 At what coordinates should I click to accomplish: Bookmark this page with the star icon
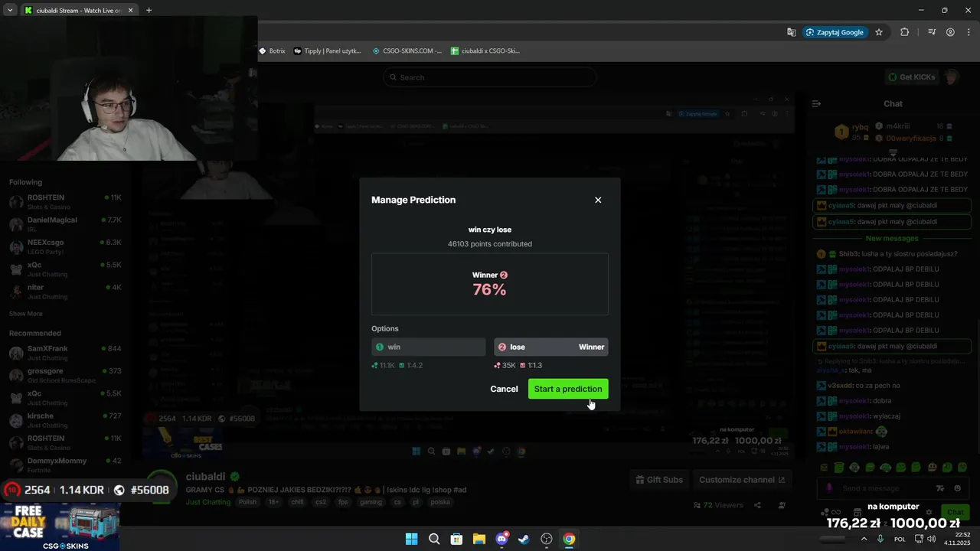click(879, 32)
